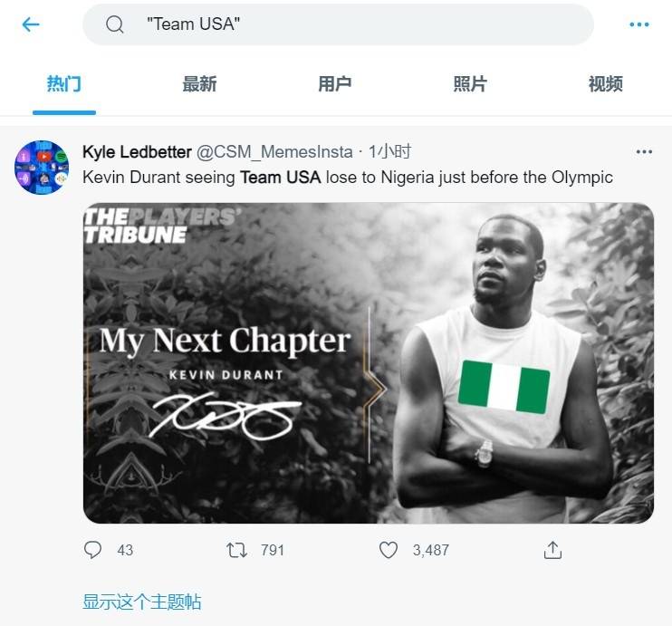Open the Kevin Durant tweet image
This screenshot has width=672, height=626.
[368, 362]
